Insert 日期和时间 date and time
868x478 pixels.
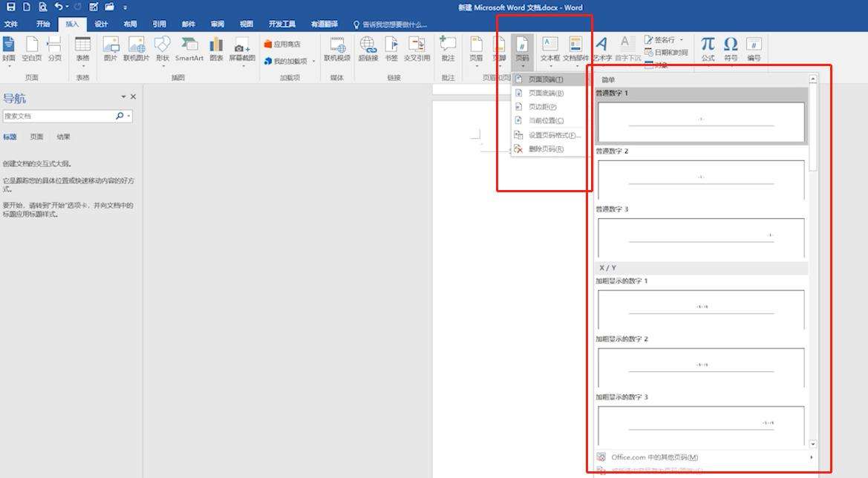click(666, 53)
